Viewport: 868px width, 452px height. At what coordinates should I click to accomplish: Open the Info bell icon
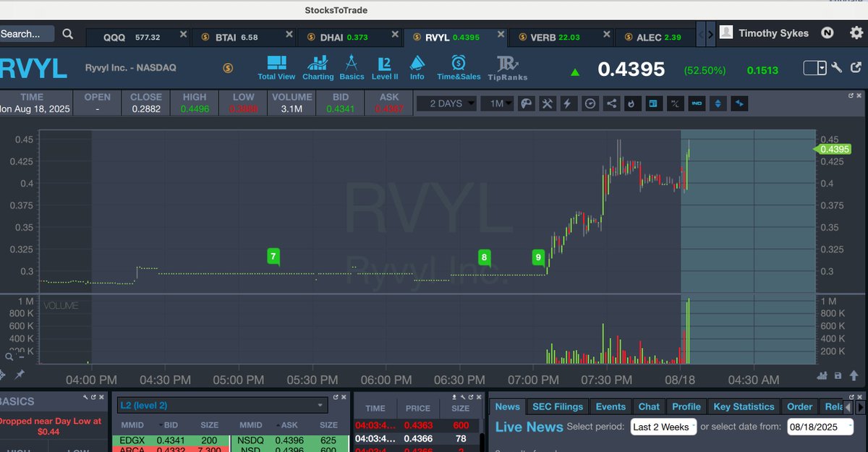pyautogui.click(x=417, y=67)
